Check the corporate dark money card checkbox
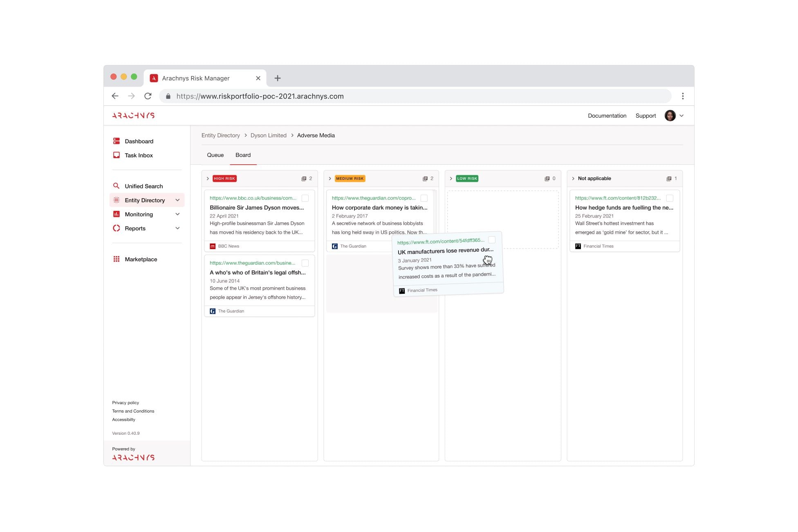This screenshot has width=798, height=532. (x=424, y=198)
